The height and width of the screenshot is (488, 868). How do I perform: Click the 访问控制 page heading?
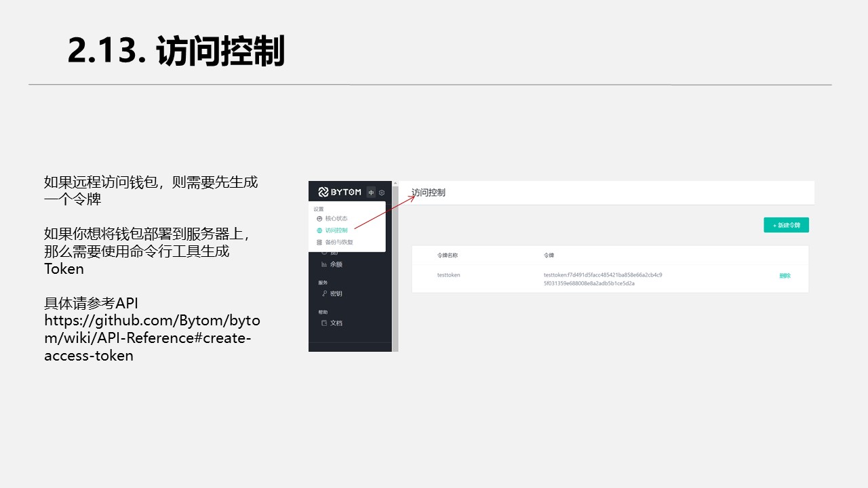pyautogui.click(x=429, y=192)
